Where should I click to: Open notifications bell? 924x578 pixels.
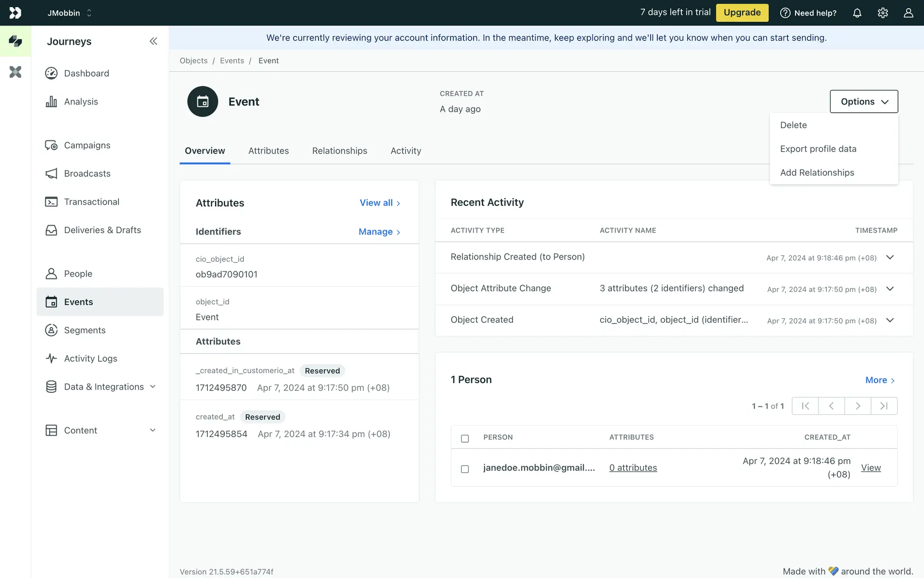(857, 13)
